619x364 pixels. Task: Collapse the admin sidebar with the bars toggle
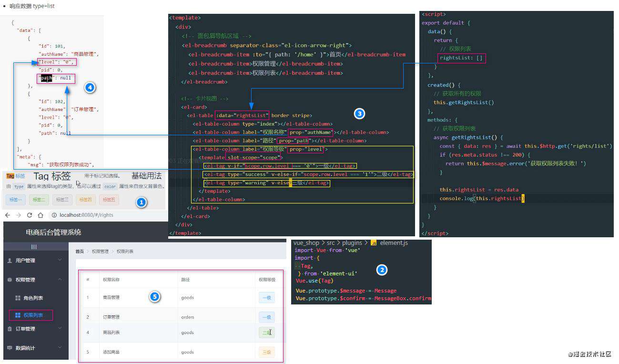(x=34, y=247)
